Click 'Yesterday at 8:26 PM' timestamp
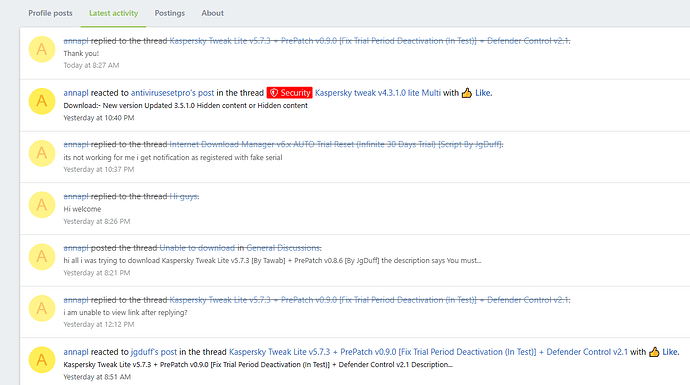 click(x=97, y=221)
